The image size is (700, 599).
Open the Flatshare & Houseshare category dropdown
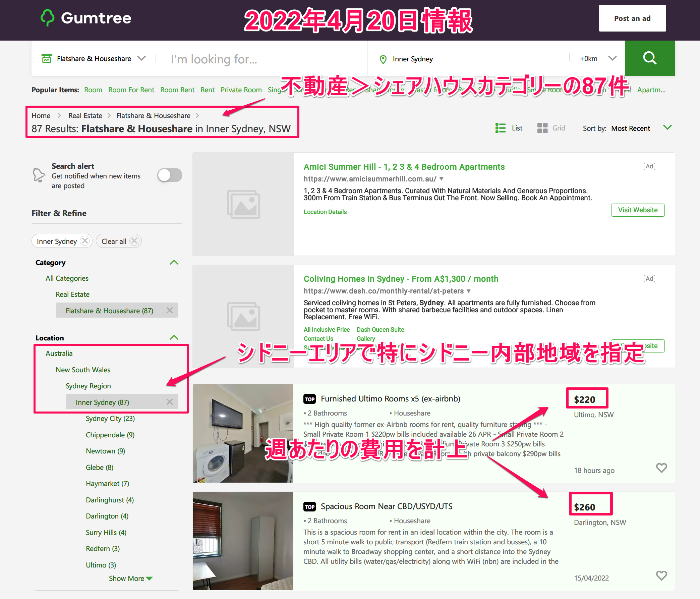(94, 58)
